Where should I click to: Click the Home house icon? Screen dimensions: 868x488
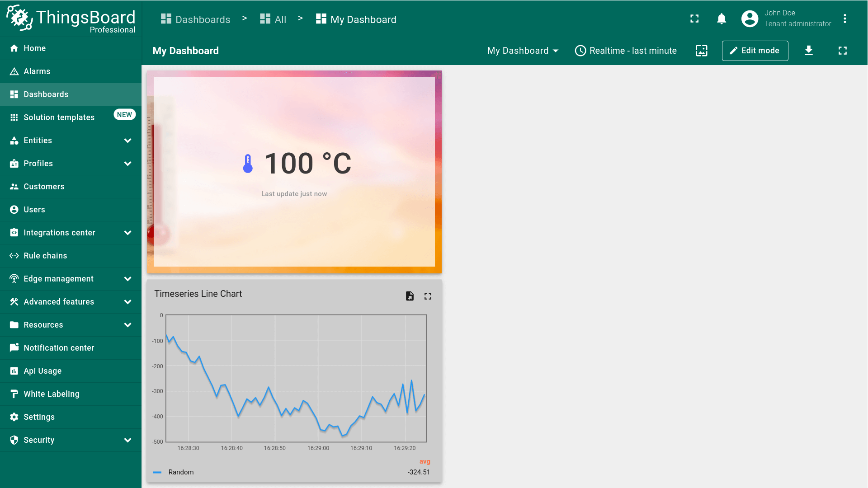coord(14,48)
